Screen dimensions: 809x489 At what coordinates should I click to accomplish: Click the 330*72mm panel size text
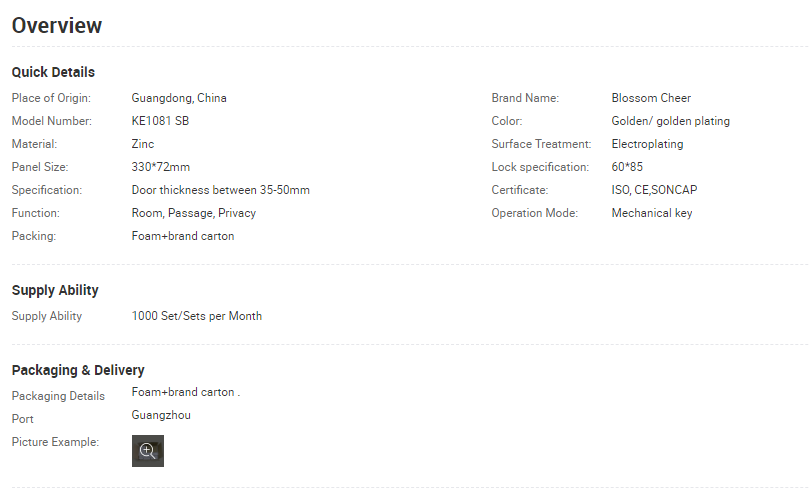[x=161, y=167]
